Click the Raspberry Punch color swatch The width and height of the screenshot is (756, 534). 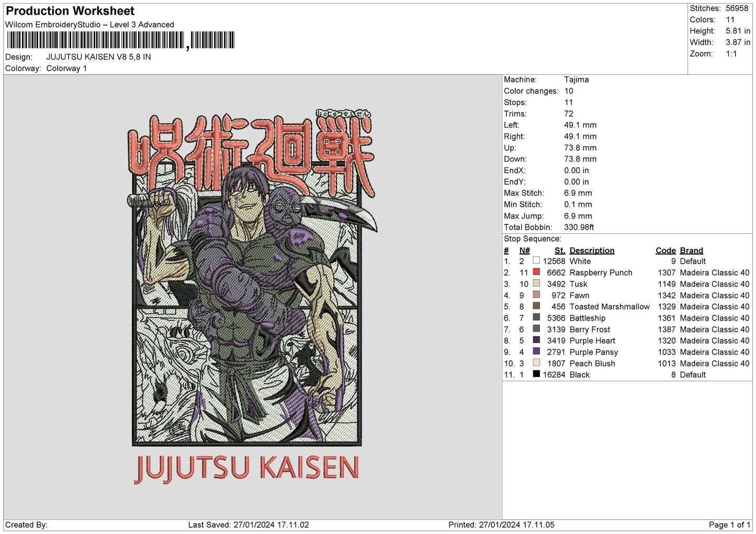[x=536, y=272]
